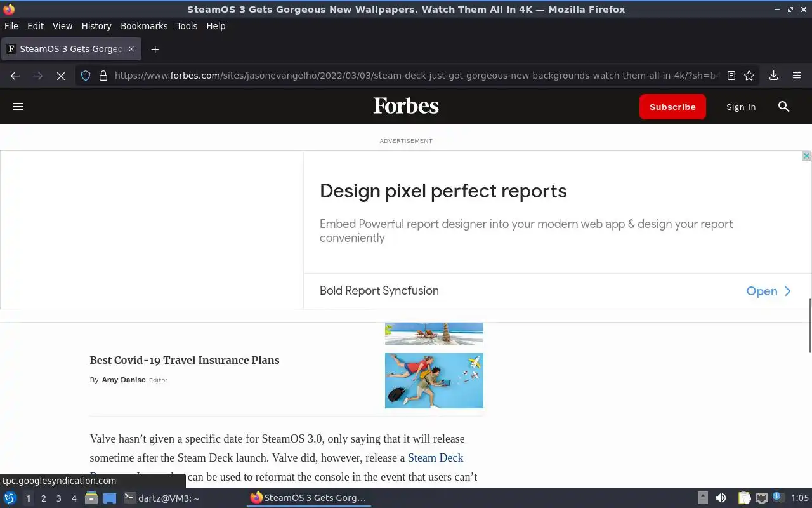Switch to the dartz@VM3 terminal window
The image size is (812, 508).
pos(162,498)
